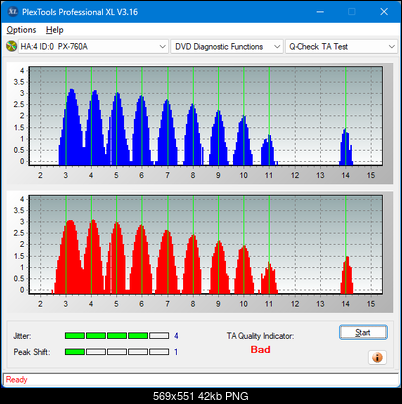
Task: Click the red 11T peak in lower graph
Action: click(x=269, y=279)
